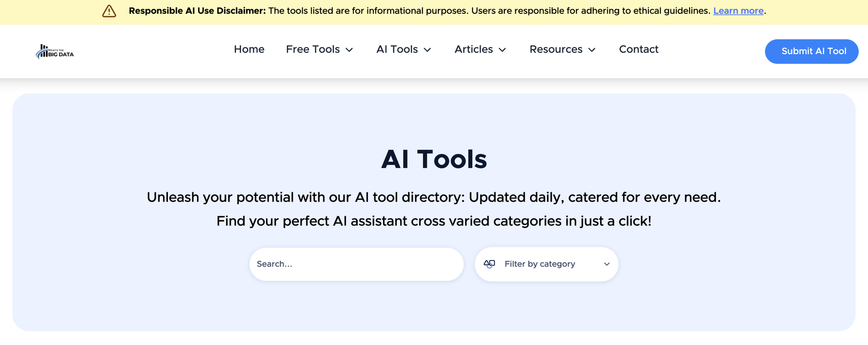Open the Filter by category combo box
Screen dimensions: 868x345
pyautogui.click(x=546, y=264)
